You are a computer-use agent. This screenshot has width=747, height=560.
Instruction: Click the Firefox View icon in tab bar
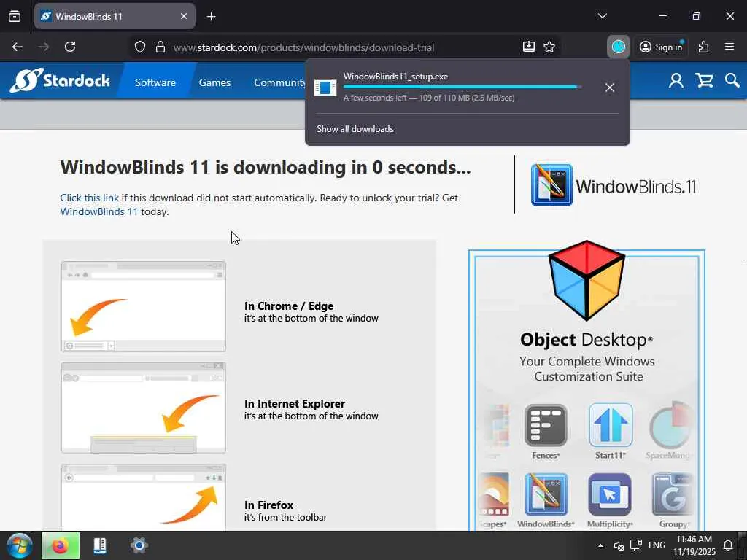pyautogui.click(x=15, y=16)
